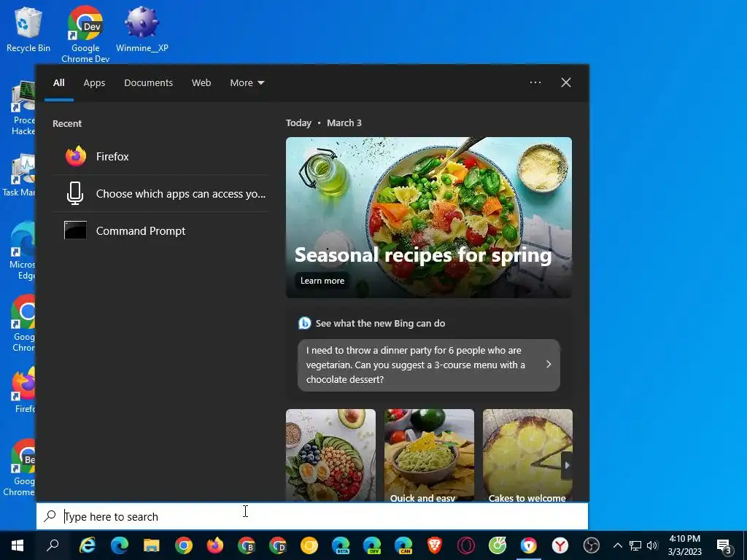Select the Winmine__XP desktop icon

142,29
